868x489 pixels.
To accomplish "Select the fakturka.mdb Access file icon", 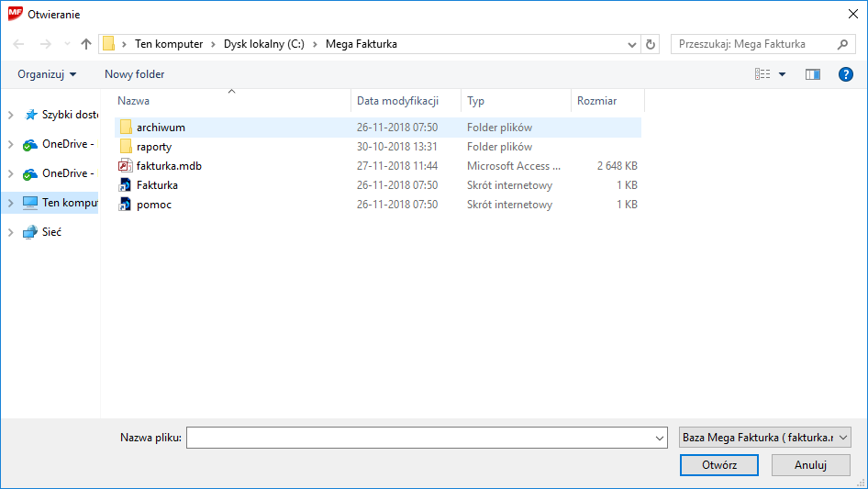I will (127, 166).
